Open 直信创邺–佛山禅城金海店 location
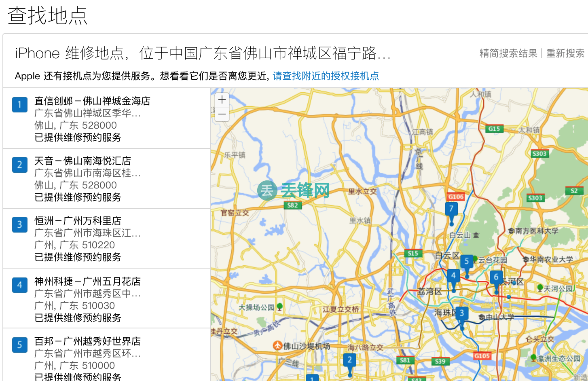 [x=92, y=101]
